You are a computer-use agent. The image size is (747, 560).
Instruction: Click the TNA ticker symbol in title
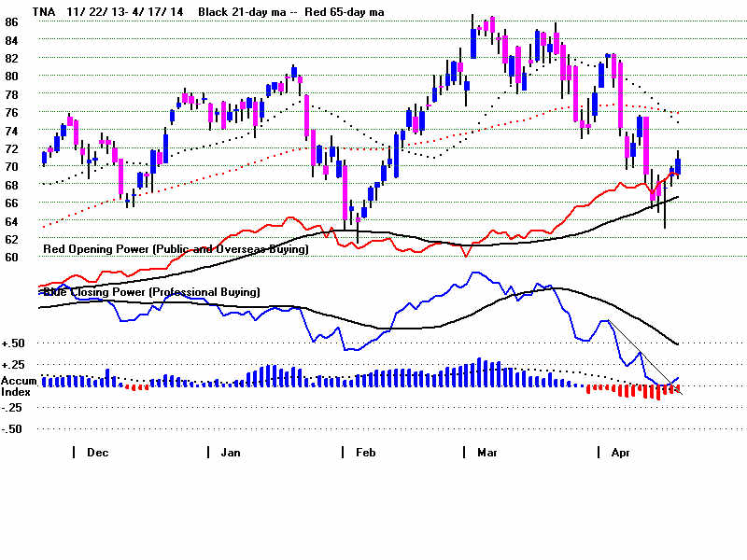click(x=43, y=12)
